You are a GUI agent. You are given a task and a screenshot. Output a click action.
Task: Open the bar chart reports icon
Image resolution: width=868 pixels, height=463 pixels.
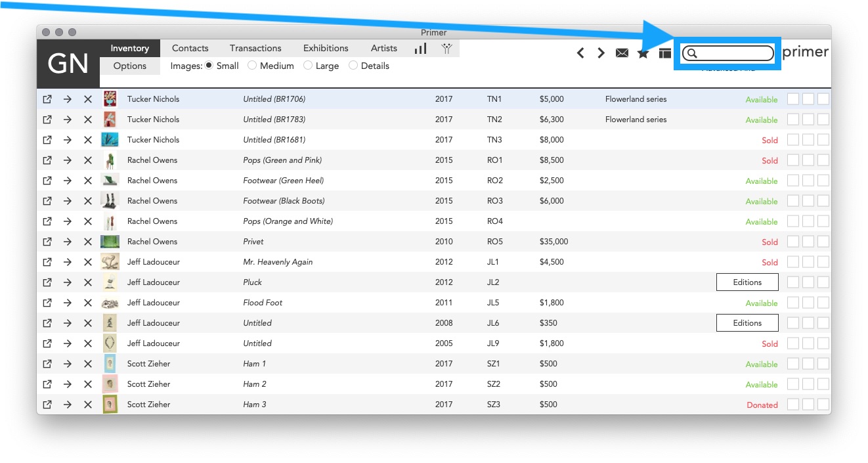[x=420, y=49]
